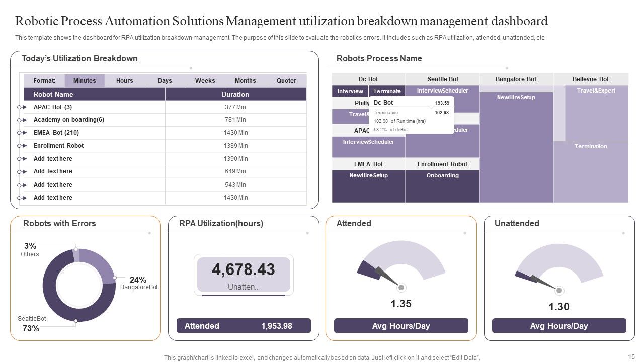
Task: Select the Months format option
Action: (x=246, y=81)
